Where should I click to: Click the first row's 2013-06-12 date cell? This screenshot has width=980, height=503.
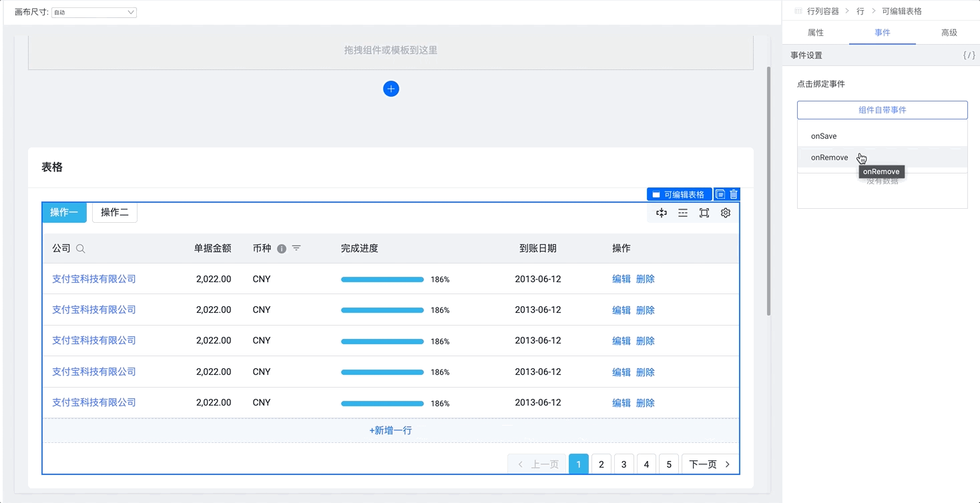[x=538, y=279]
